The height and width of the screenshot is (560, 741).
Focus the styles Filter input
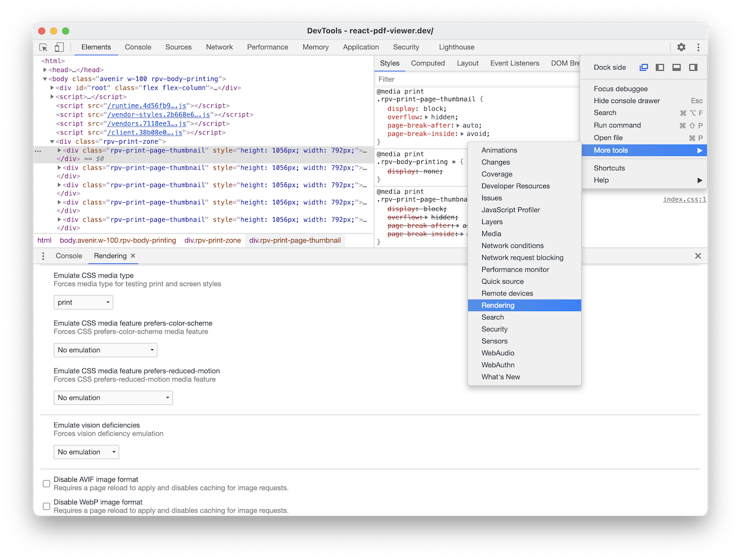point(476,79)
